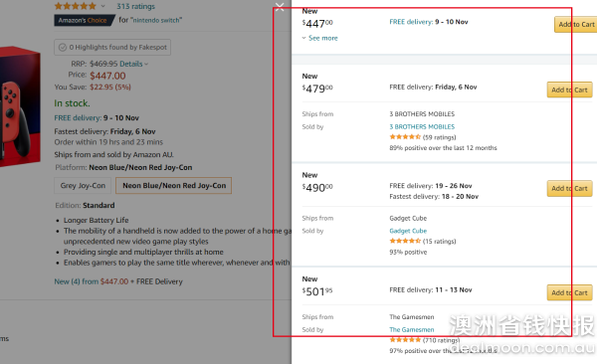The width and height of the screenshot is (597, 364).
Task: Open the star rating dropdown arrow
Action: point(102,6)
